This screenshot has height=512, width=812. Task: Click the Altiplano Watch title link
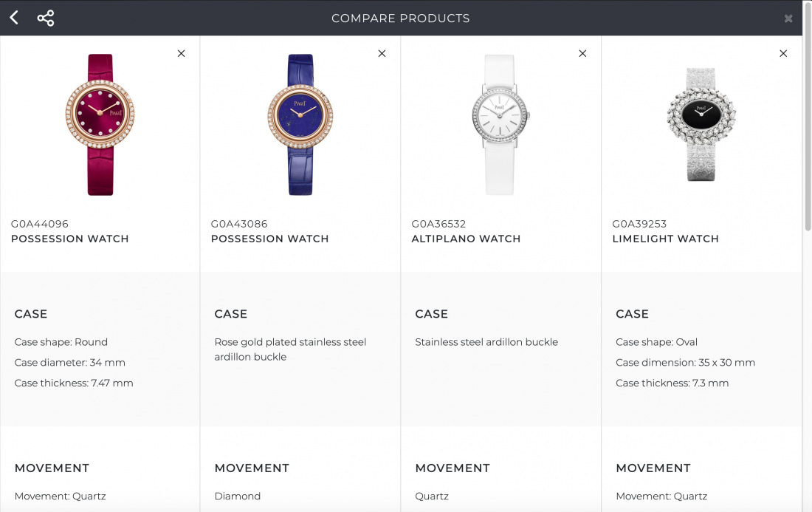coord(466,239)
